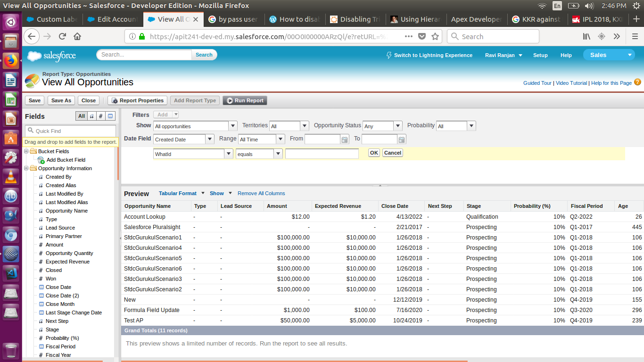Viewport: 644px width, 362px height.
Task: Launch VLC media player from the dock
Action: pos(11,177)
